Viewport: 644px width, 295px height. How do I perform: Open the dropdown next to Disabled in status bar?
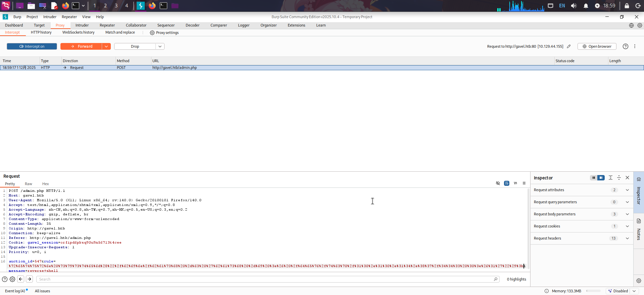634,291
